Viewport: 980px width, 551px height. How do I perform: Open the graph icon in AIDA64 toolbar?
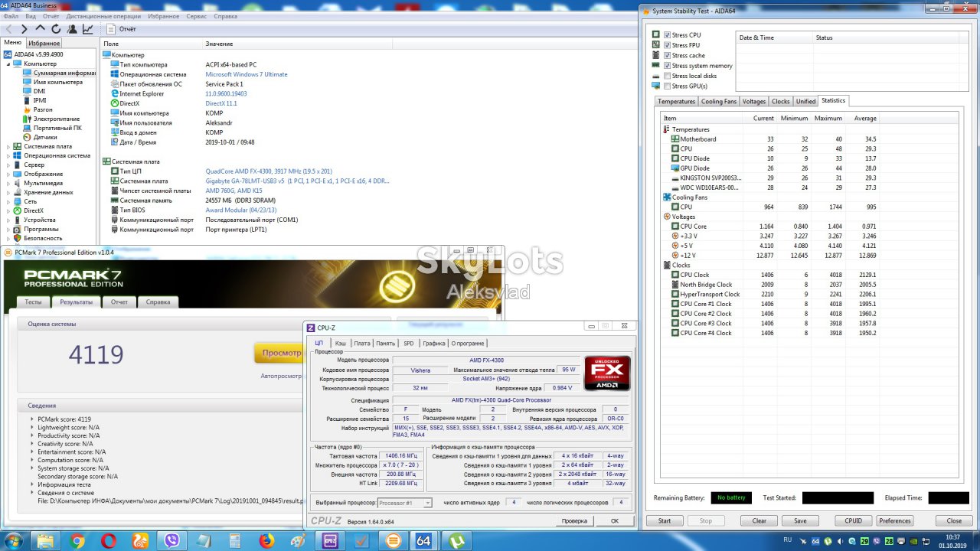point(88,29)
